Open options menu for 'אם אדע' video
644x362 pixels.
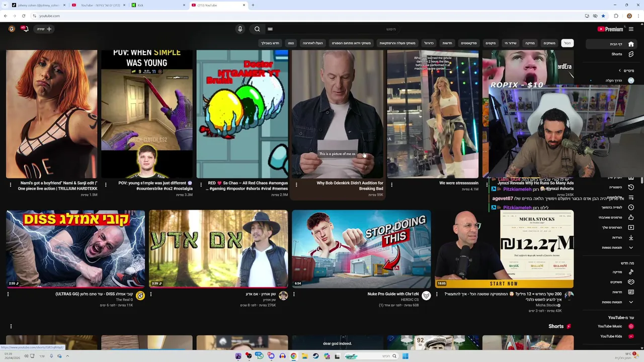pos(151,294)
